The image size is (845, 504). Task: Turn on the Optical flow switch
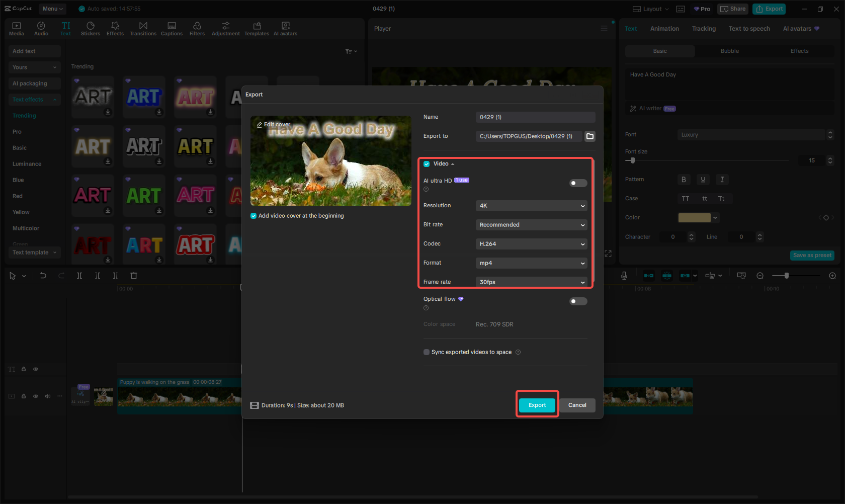point(577,301)
